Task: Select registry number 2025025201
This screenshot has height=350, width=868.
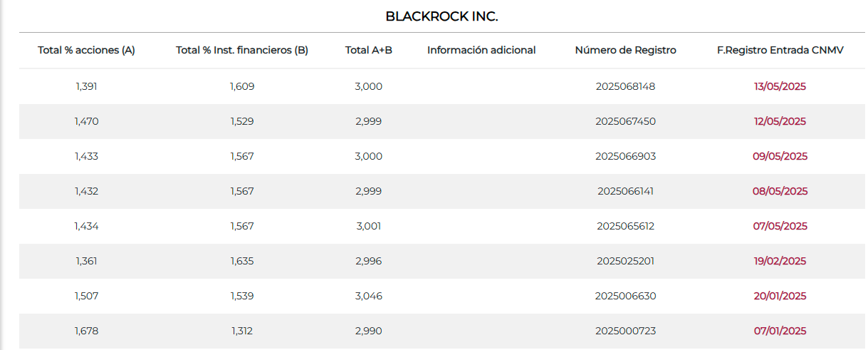Action: click(626, 261)
